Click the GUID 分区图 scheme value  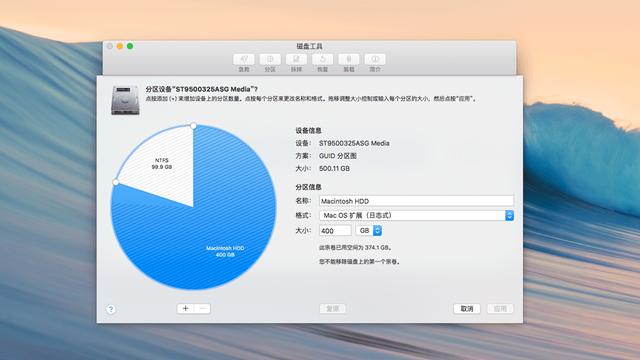(338, 156)
